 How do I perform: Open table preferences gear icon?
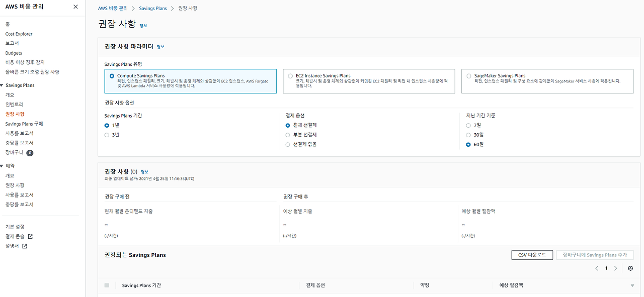pyautogui.click(x=630, y=268)
